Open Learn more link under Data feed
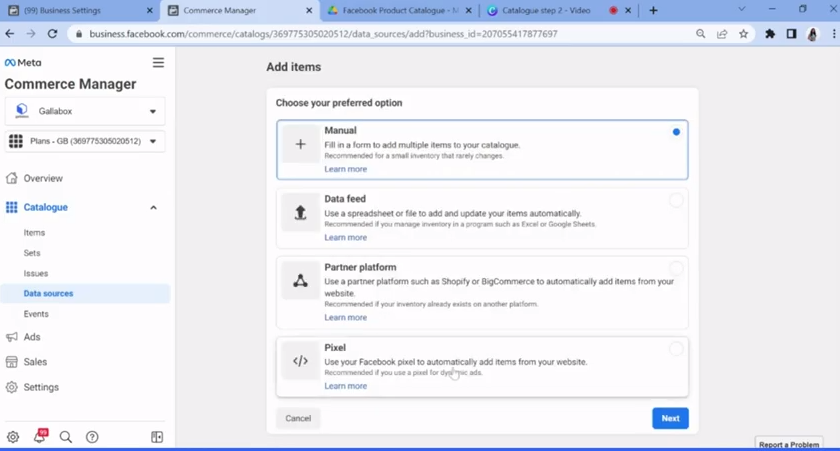 [346, 237]
